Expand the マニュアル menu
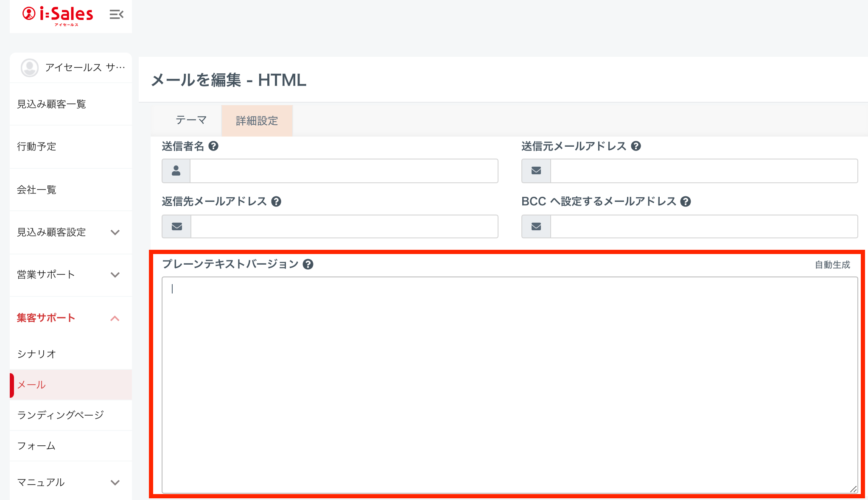The image size is (868, 500). pyautogui.click(x=115, y=483)
